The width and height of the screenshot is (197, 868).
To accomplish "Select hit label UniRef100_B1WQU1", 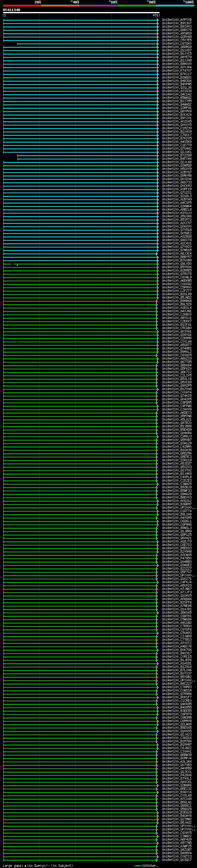I will tap(176, 78).
